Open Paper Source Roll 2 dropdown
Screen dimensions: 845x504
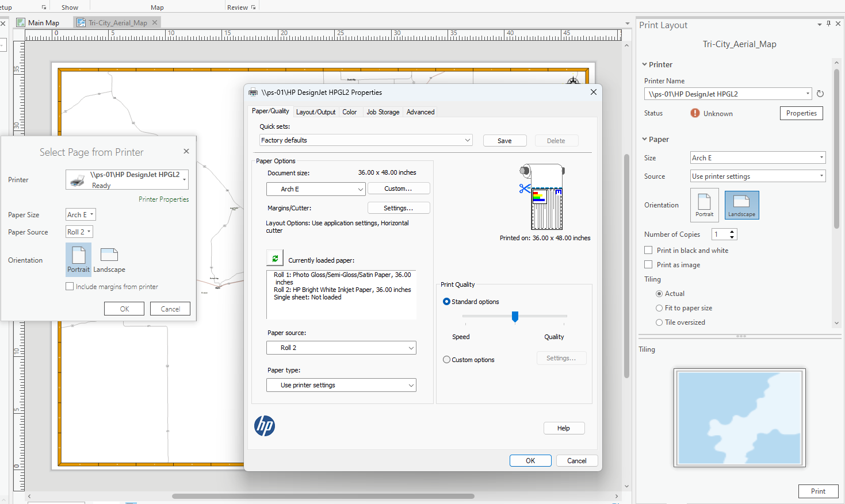79,232
